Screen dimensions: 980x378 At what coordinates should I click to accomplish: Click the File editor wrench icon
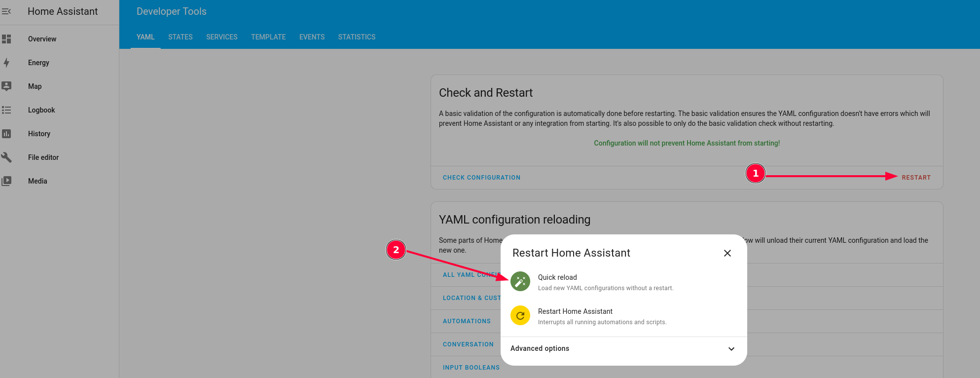pos(6,157)
